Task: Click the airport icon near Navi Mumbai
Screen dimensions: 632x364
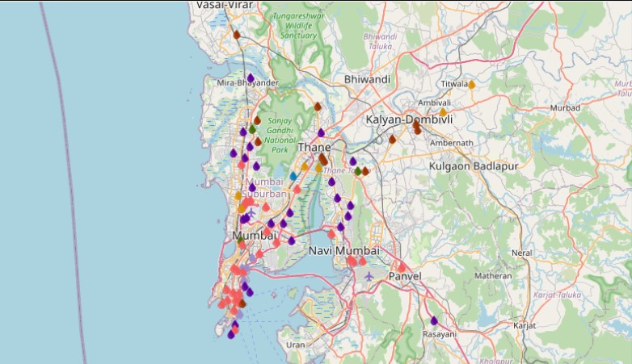Action: 369,276
